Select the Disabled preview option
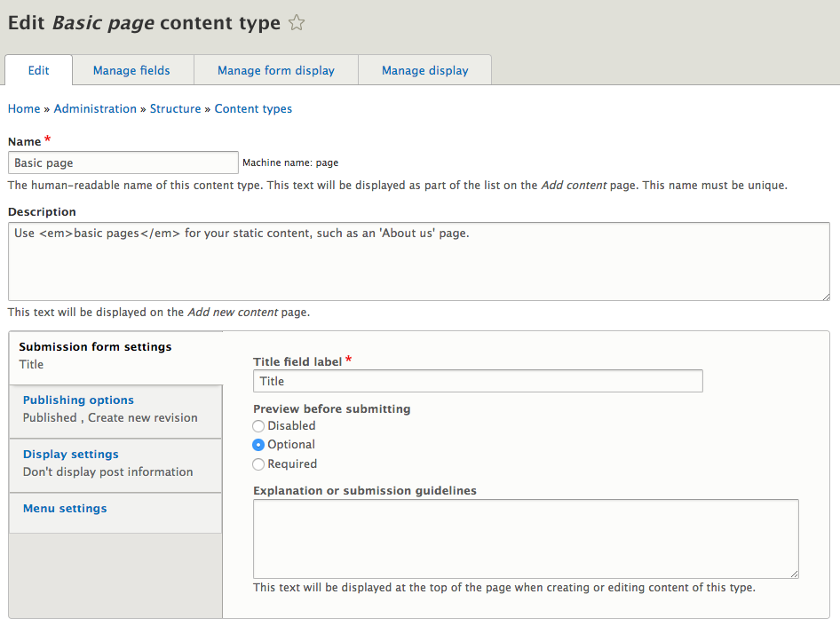This screenshot has width=840, height=626. [x=258, y=426]
